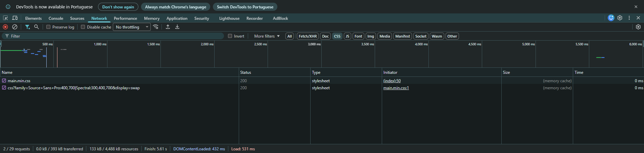
Task: Switch to the Sources tab
Action: [x=77, y=18]
